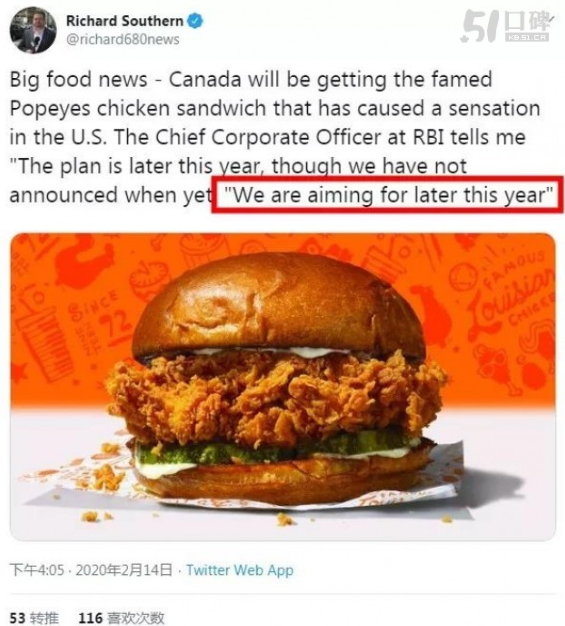Viewport: 565px width, 626px height.
Task: Open Richard Southern's profile avatar
Action: click(x=33, y=30)
